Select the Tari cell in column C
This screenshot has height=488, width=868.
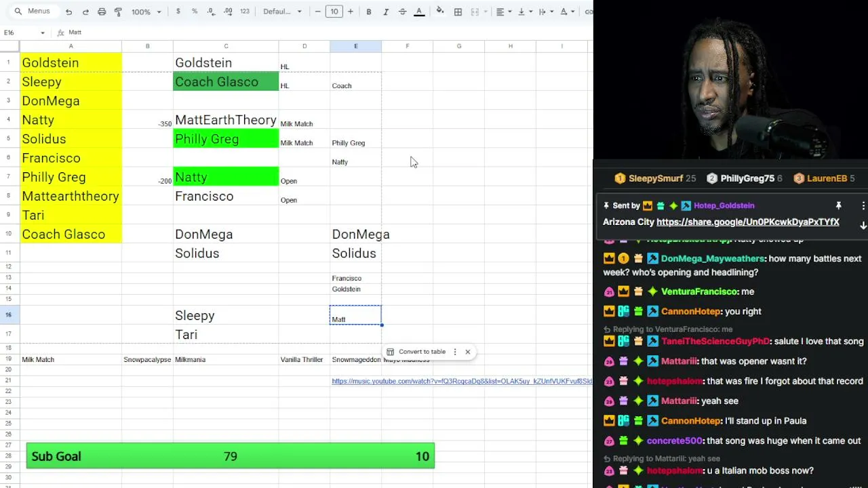pos(226,334)
